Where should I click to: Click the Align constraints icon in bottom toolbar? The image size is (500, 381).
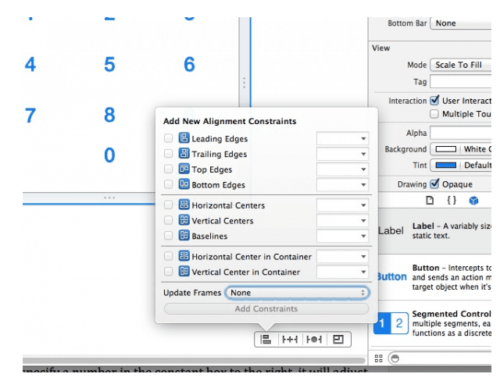pyautogui.click(x=266, y=339)
